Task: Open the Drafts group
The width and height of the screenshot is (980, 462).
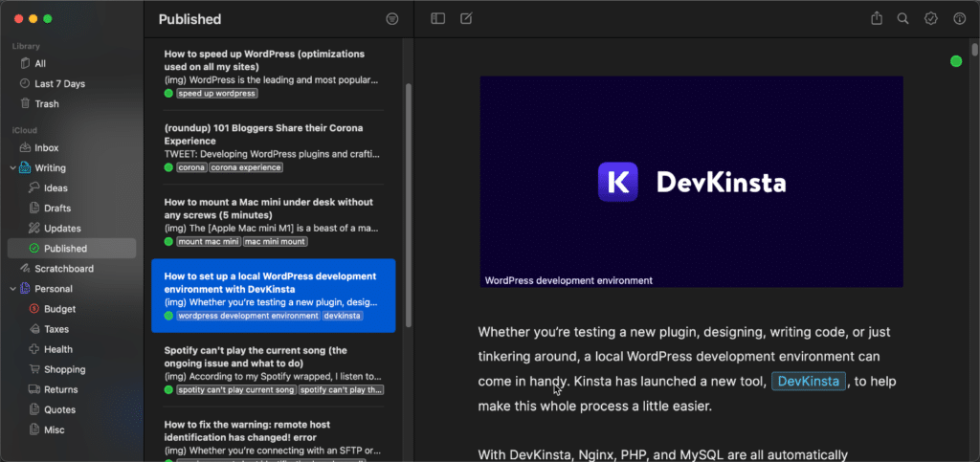Action: [56, 208]
